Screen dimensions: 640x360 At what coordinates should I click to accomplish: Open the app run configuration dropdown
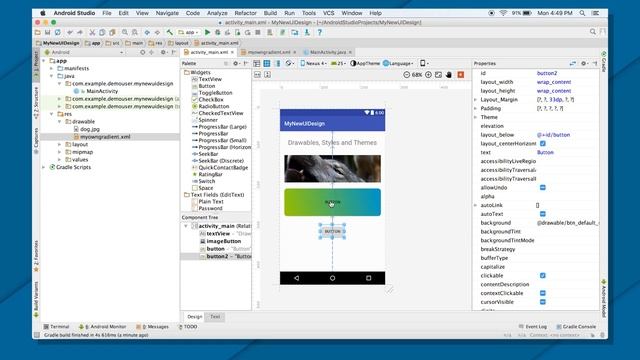tap(189, 32)
